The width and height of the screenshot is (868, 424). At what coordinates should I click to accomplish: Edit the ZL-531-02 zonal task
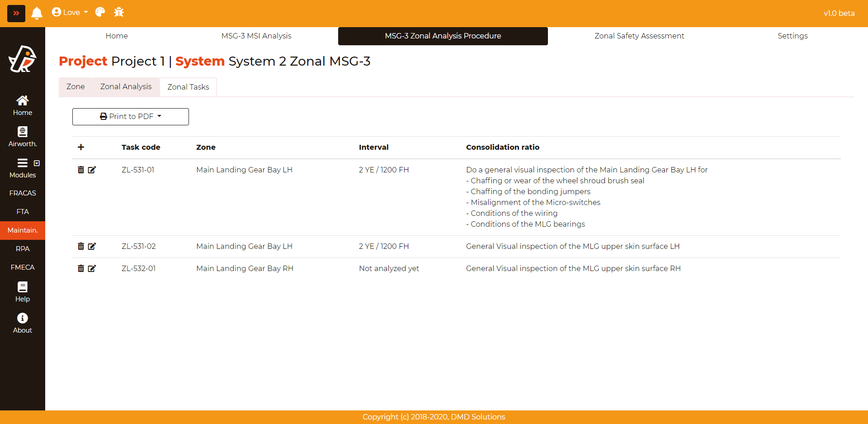tap(92, 246)
